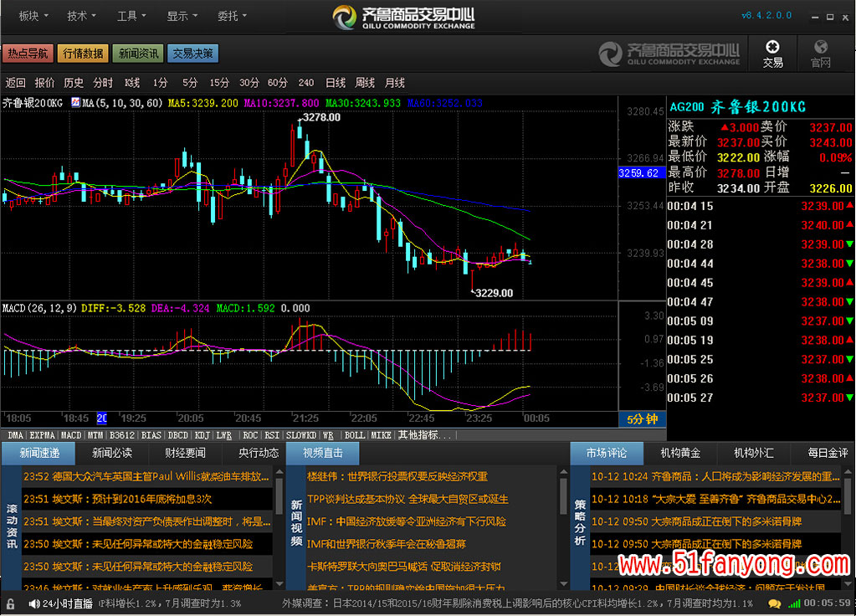This screenshot has width=856, height=616.
Task: Click the 热点导航 button
Action: (28, 53)
